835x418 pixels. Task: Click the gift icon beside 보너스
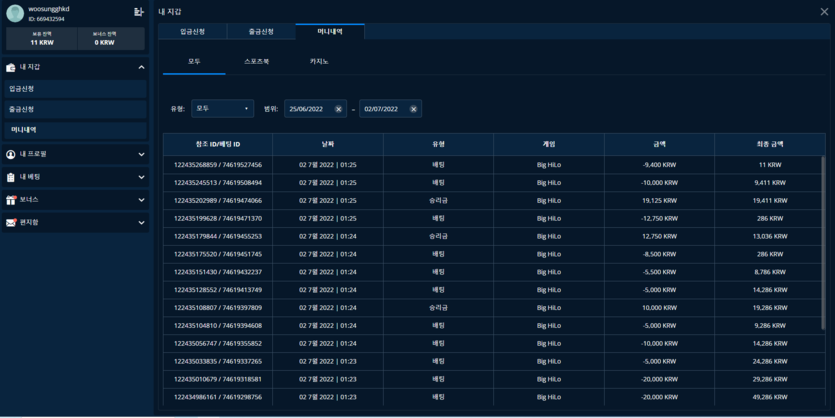(11, 200)
